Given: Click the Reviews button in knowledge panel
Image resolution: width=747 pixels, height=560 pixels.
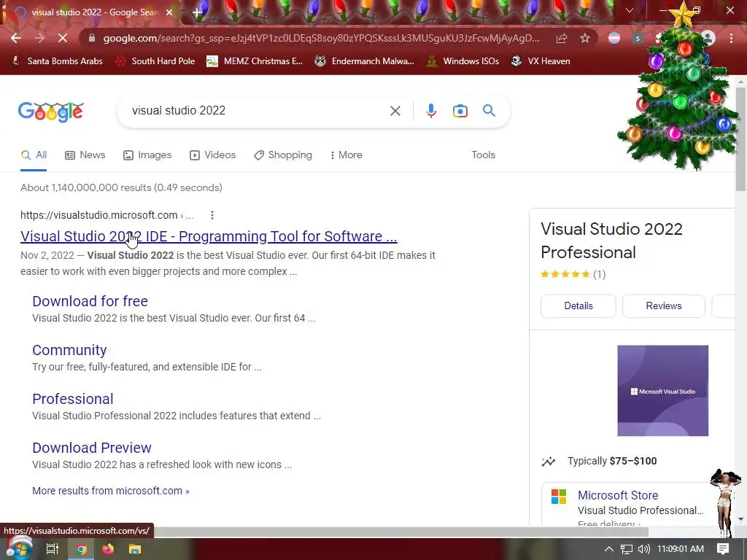Looking at the screenshot, I should (664, 306).
